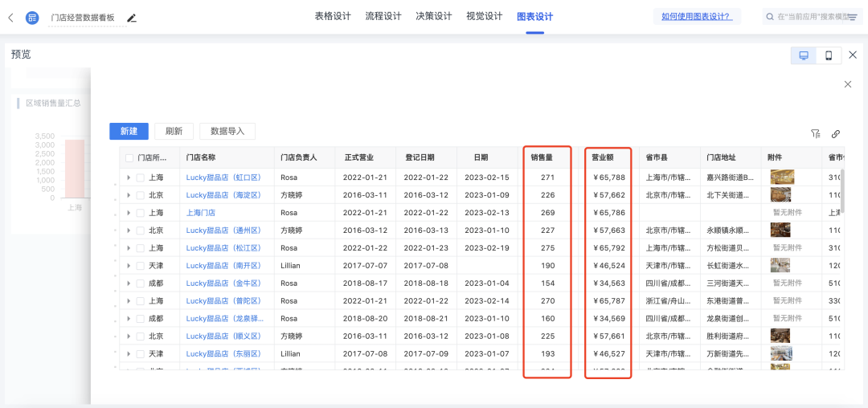Expand the Lucky甜品店（松江区） row

[x=129, y=248]
